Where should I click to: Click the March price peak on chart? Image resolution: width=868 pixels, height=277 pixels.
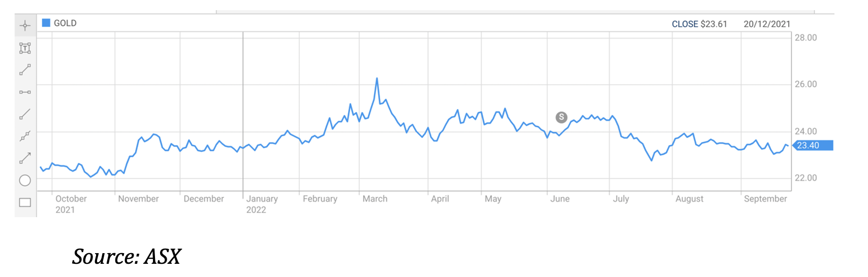tap(377, 78)
